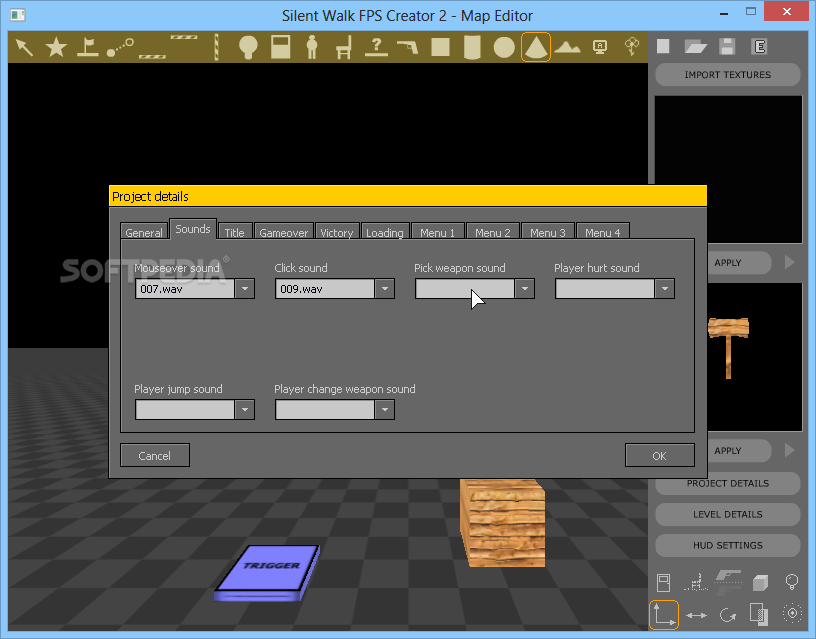The image size is (816, 639).
Task: Choose the terrain mountain tool
Action: 567,48
